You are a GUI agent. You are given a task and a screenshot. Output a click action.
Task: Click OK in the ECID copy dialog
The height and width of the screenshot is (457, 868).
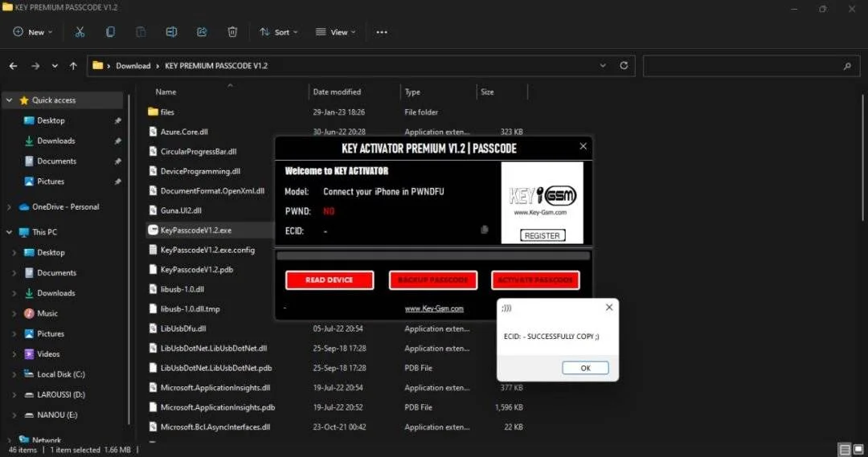click(585, 368)
